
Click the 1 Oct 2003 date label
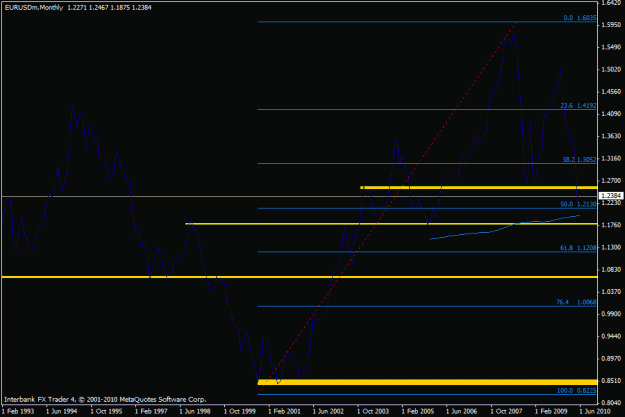(x=373, y=411)
